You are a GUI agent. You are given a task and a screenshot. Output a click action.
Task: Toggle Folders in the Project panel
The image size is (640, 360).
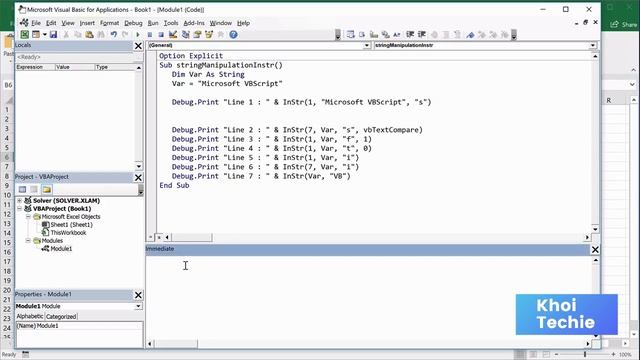point(47,189)
